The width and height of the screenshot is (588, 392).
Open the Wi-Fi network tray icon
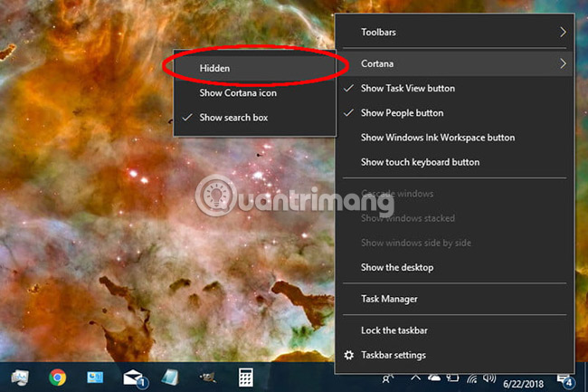(471, 378)
